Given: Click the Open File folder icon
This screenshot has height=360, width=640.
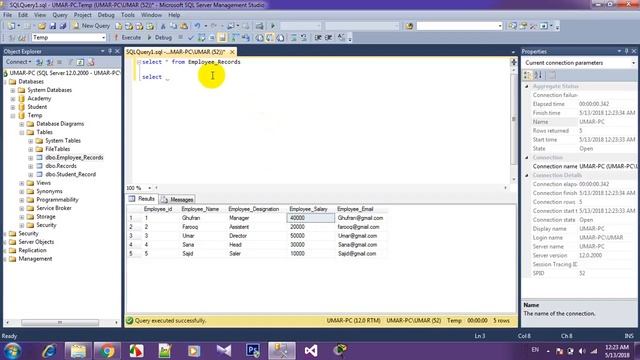Looking at the screenshot, I should [42, 26].
